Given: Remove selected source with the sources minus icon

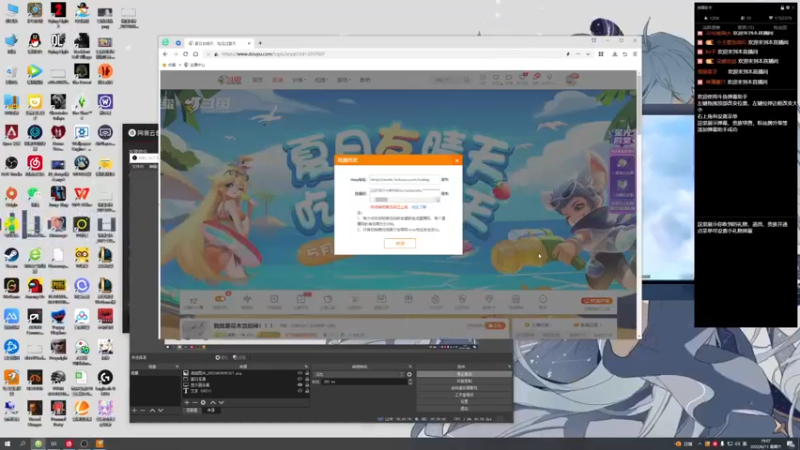Looking at the screenshot, I should 195,403.
